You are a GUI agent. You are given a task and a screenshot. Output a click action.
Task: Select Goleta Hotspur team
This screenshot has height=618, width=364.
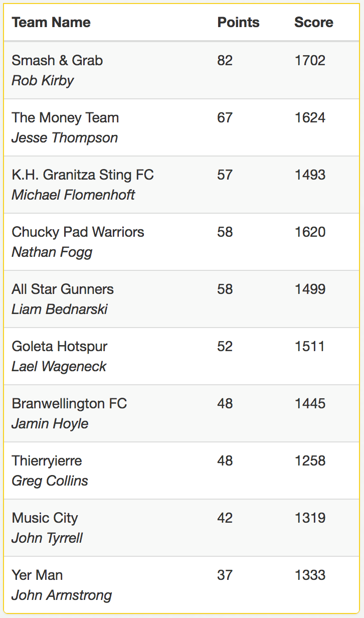click(x=60, y=346)
